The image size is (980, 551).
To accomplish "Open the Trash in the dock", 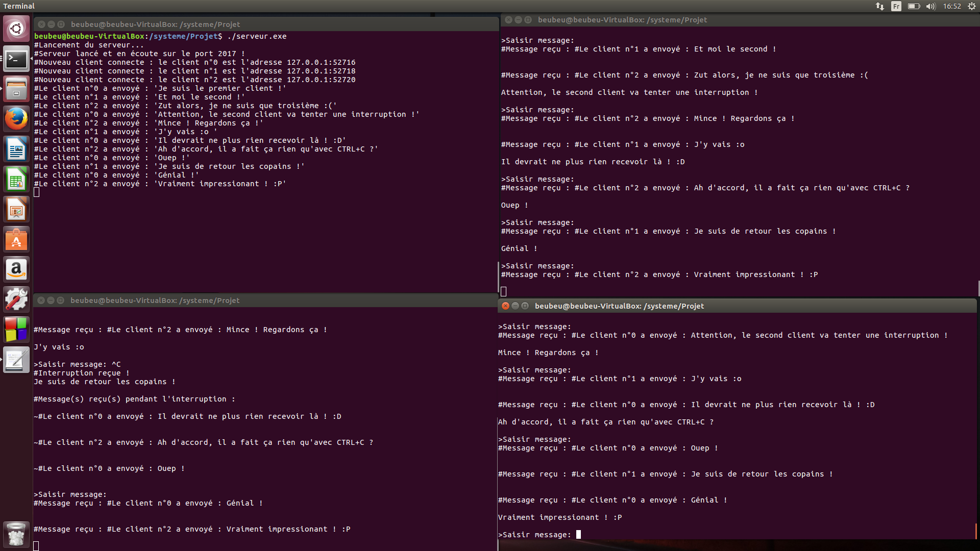I will coord(16,534).
